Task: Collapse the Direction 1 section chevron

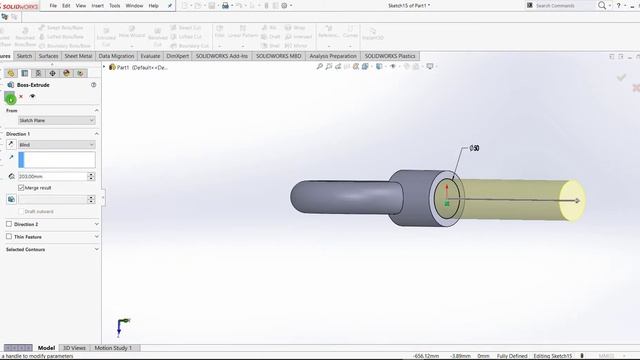Action: (96, 134)
